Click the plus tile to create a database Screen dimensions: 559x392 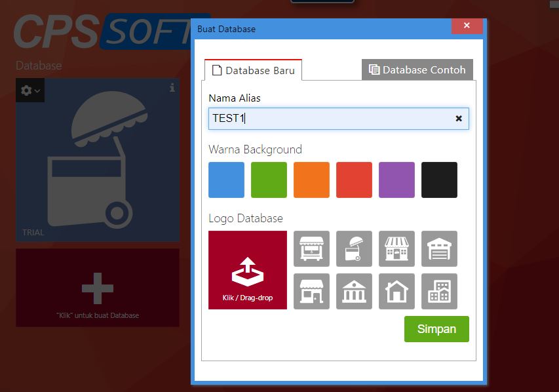[x=98, y=288]
